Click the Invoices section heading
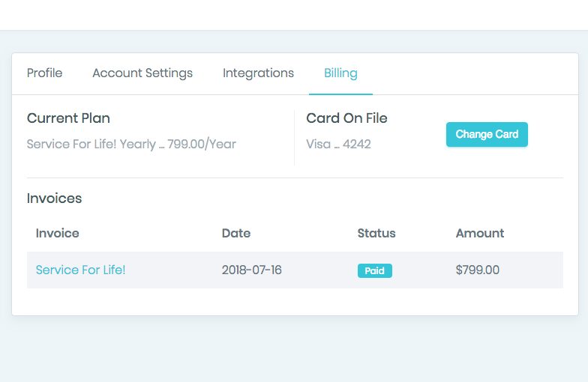This screenshot has width=588, height=382. (x=54, y=198)
